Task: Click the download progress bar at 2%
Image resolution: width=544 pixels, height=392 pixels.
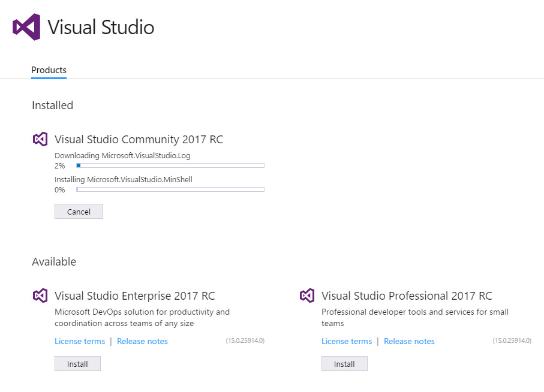Action: click(x=170, y=165)
